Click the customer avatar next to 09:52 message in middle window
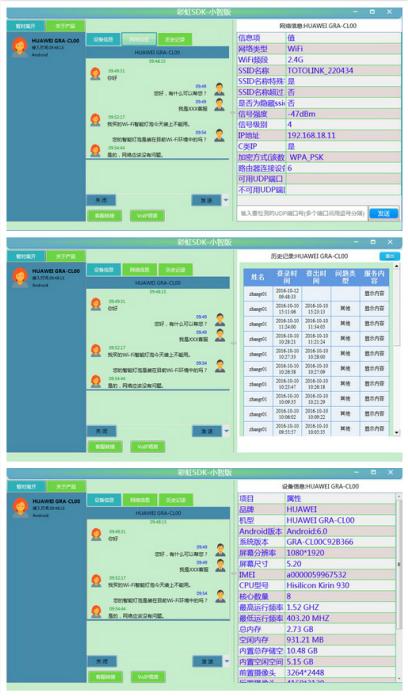 click(x=96, y=350)
